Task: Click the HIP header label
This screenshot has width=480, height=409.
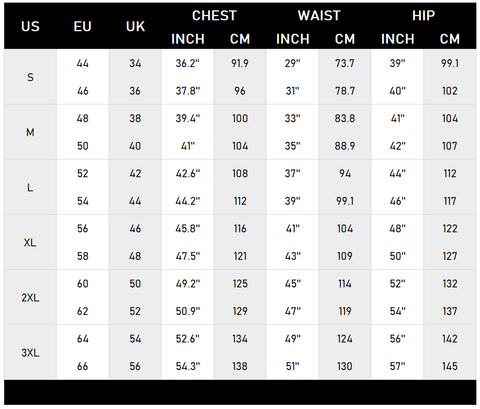Action: coord(423,16)
